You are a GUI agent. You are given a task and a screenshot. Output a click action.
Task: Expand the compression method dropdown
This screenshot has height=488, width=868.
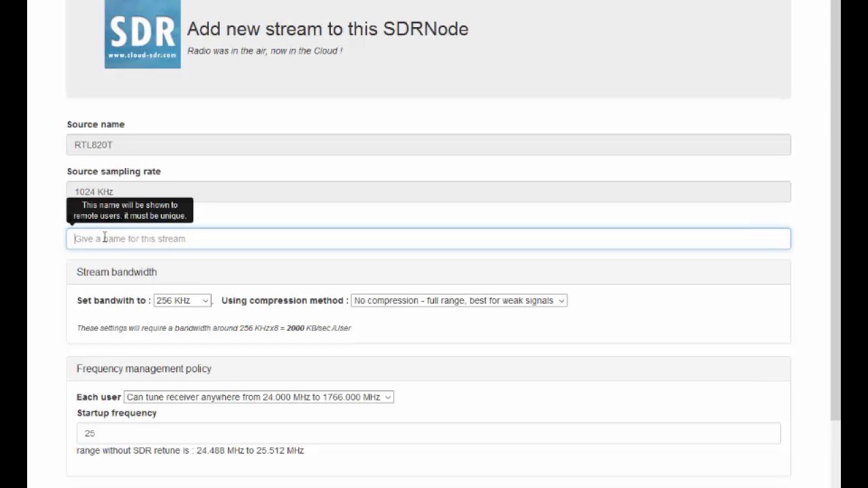click(x=458, y=300)
